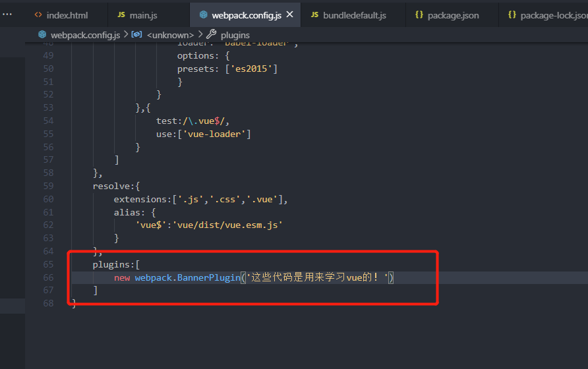The image size is (588, 369).
Task: Click the 'plugins:[' line
Action: (116, 265)
